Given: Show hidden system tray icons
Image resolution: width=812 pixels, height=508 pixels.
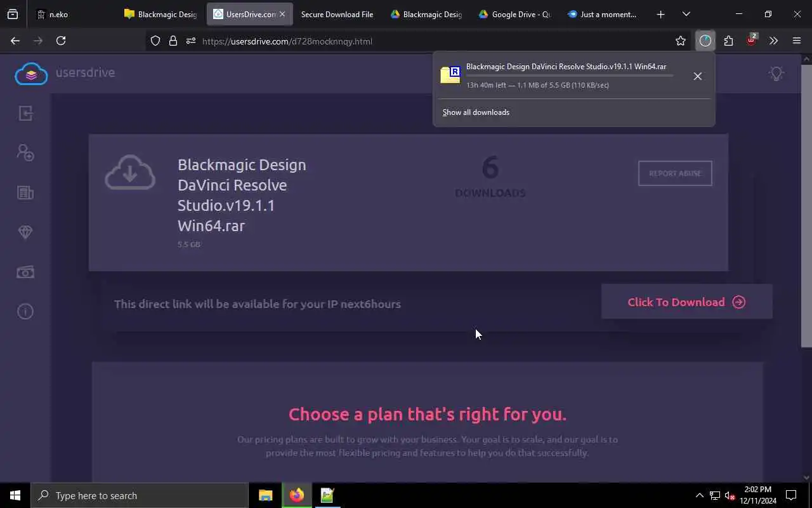Looking at the screenshot, I should coord(699,495).
